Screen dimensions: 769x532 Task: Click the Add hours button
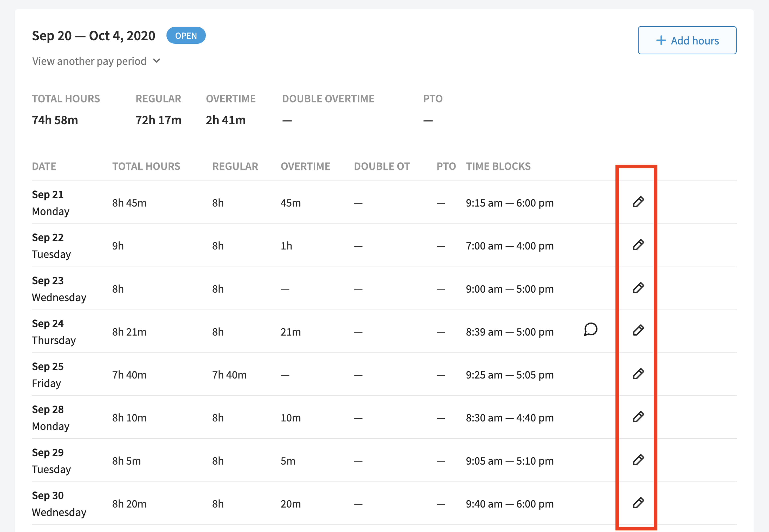click(687, 40)
